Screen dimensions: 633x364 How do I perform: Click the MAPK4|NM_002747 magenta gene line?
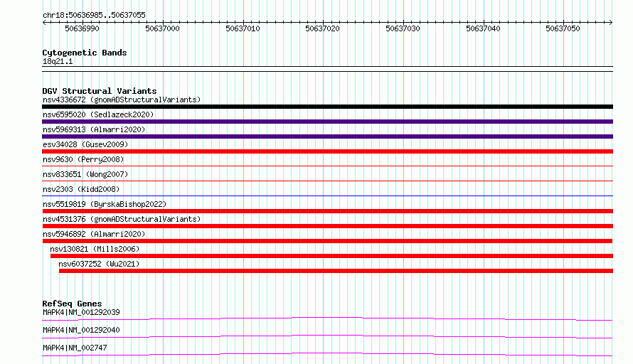coord(327,354)
